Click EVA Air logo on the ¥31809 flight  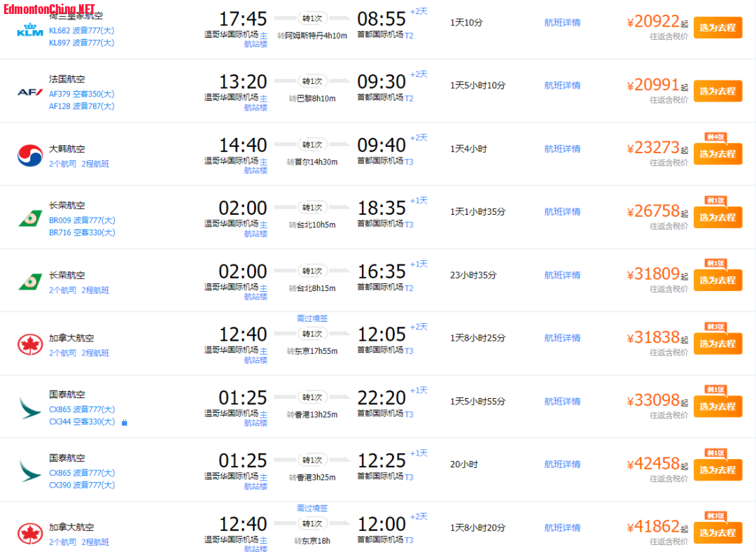point(30,281)
